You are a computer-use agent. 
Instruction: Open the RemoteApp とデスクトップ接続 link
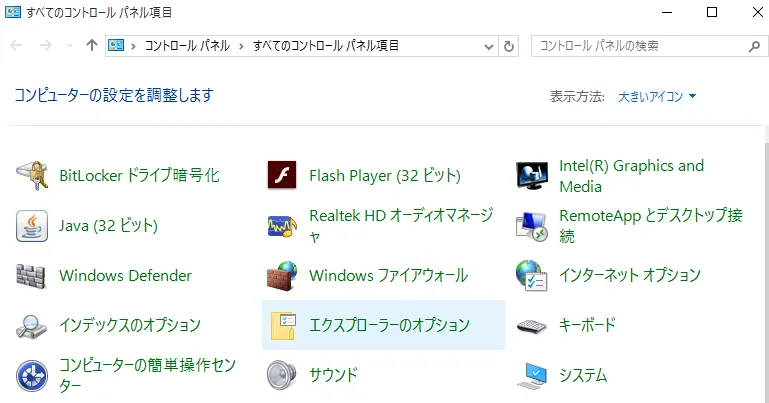tap(651, 226)
